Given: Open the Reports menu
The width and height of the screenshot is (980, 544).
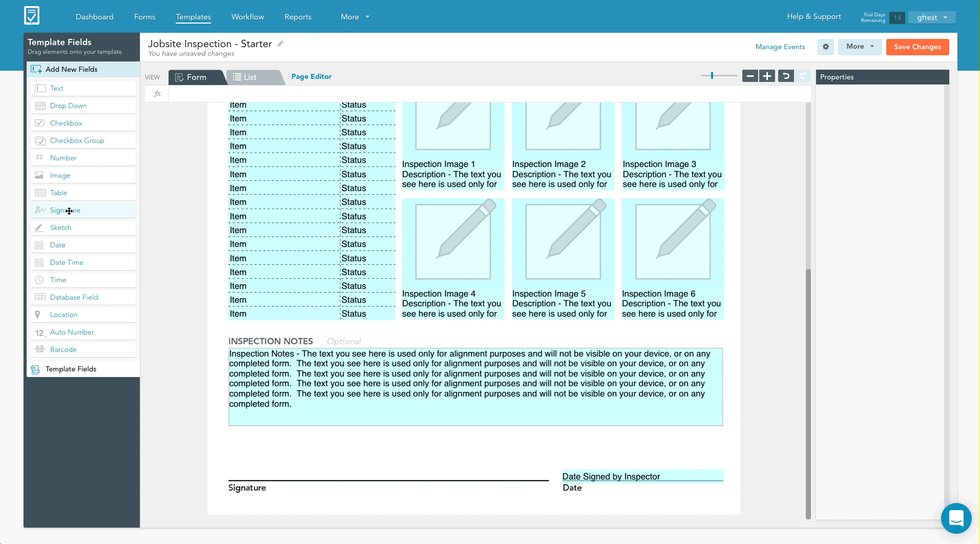Looking at the screenshot, I should pos(298,17).
